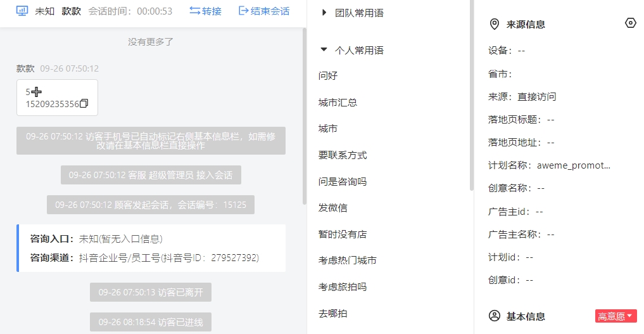
Task: Copy the phone number 15209235356 with copy icon
Action: [84, 103]
